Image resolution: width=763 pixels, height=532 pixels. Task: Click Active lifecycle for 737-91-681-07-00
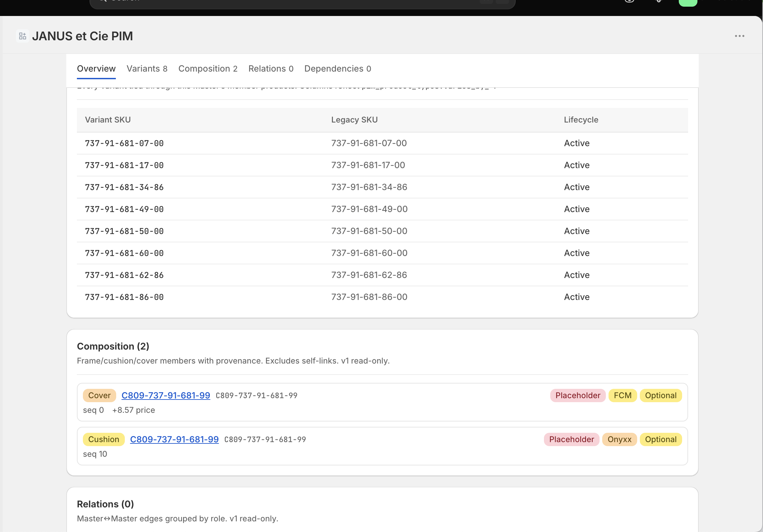[577, 143]
